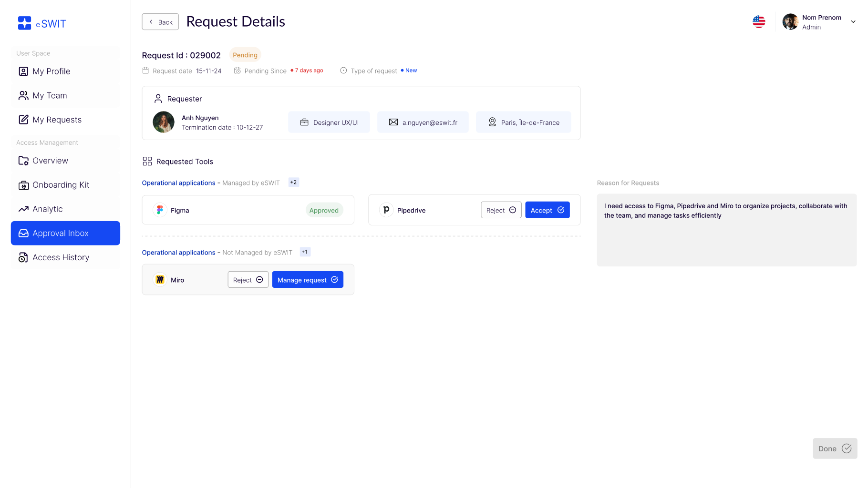Click Anh Nguyen's requester avatar
The height and width of the screenshot is (488, 868).
(x=164, y=122)
